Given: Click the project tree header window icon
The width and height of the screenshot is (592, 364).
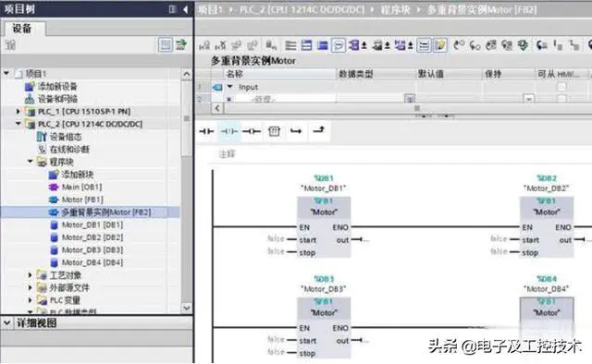Looking at the screenshot, I should (x=172, y=9).
